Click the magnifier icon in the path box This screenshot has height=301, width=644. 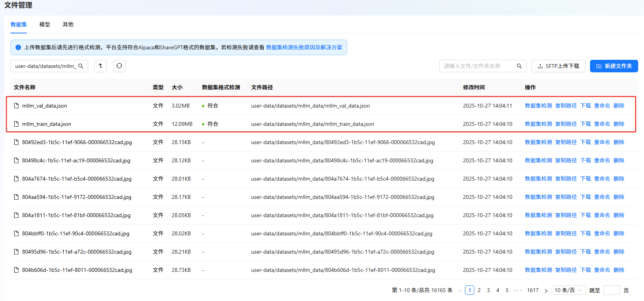click(81, 66)
